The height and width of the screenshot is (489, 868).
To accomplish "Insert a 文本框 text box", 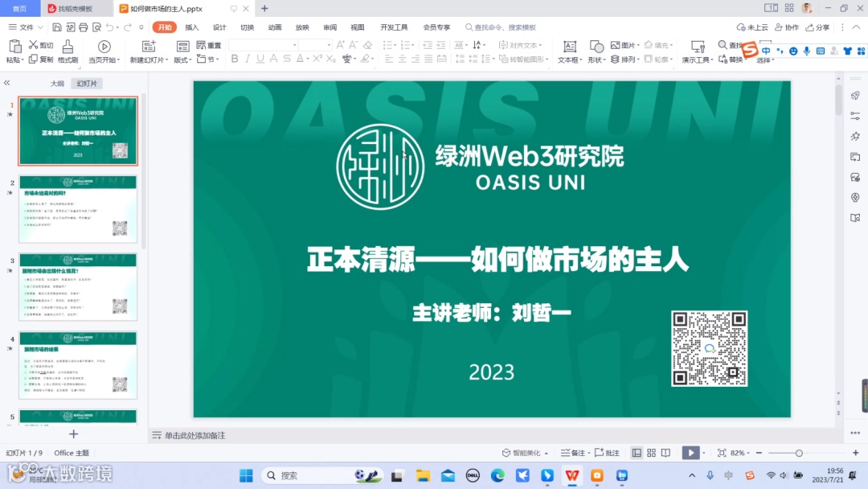I will pyautogui.click(x=569, y=51).
